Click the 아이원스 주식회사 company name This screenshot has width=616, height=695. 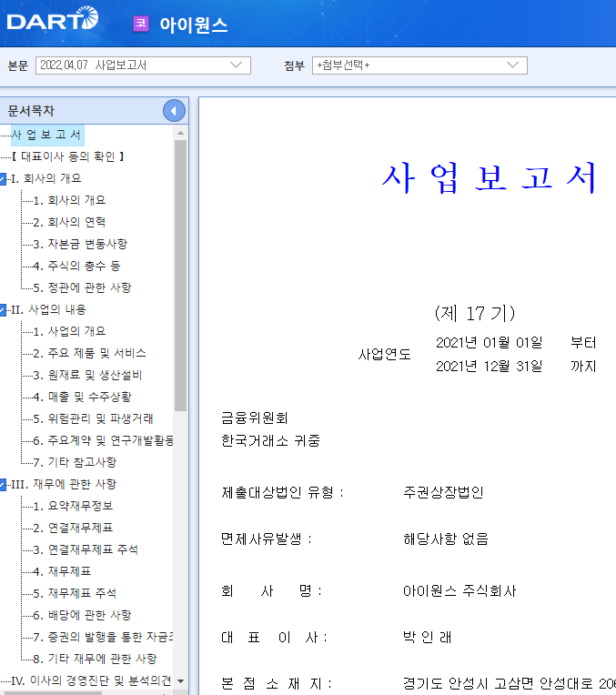click(x=459, y=590)
